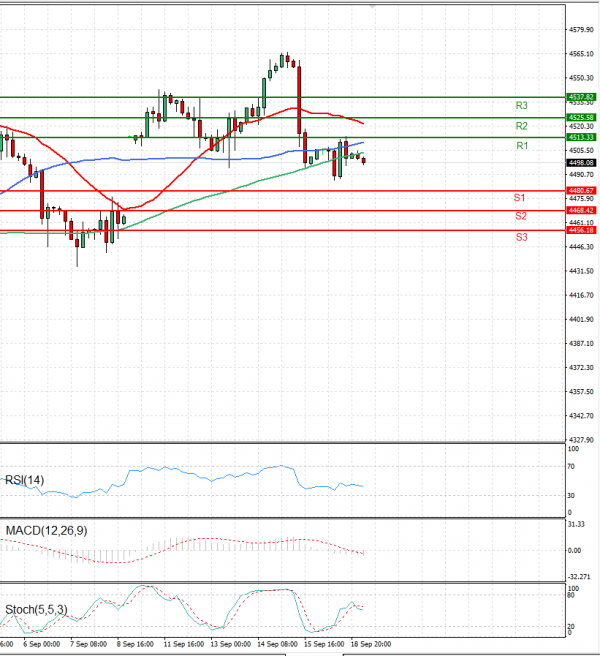Click the 18 Sep 20:00 time axis label
Screen dimensions: 600x656
[x=368, y=645]
